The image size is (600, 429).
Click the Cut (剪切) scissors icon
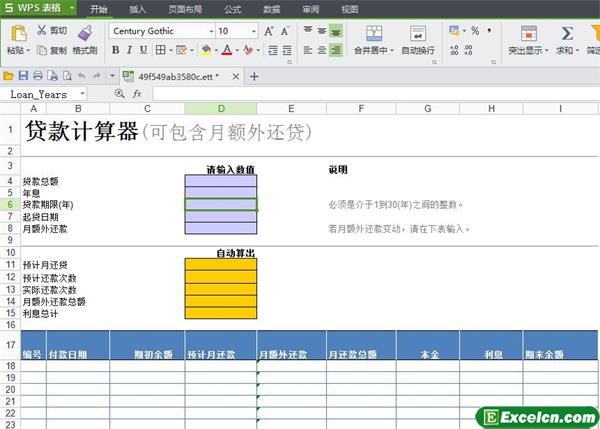[x=42, y=30]
